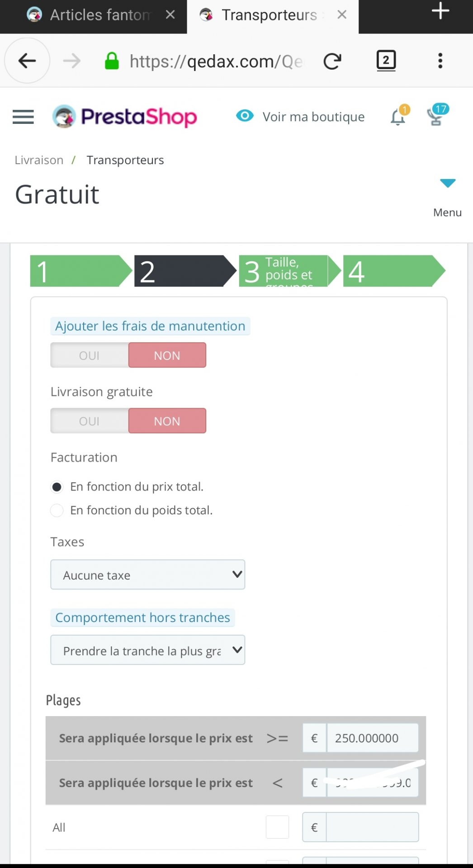Set Livraison gratuite toggle to OUI
This screenshot has height=868, width=473.
pyautogui.click(x=90, y=421)
